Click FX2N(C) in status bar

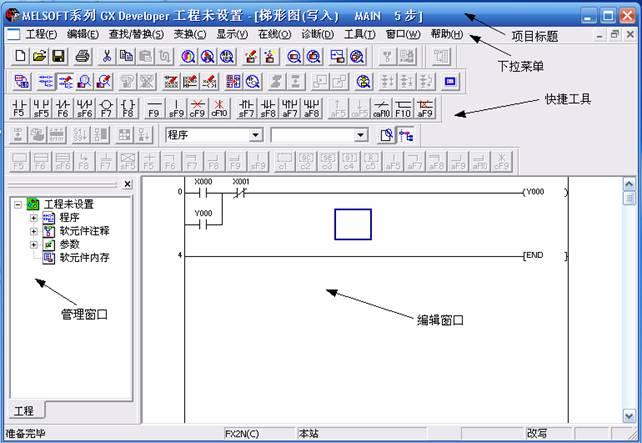point(242,434)
